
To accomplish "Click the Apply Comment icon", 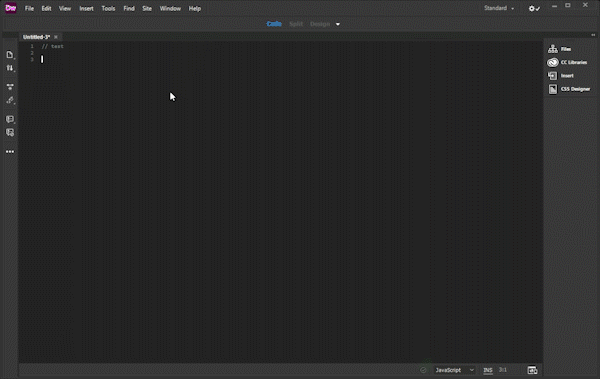I will (10, 119).
